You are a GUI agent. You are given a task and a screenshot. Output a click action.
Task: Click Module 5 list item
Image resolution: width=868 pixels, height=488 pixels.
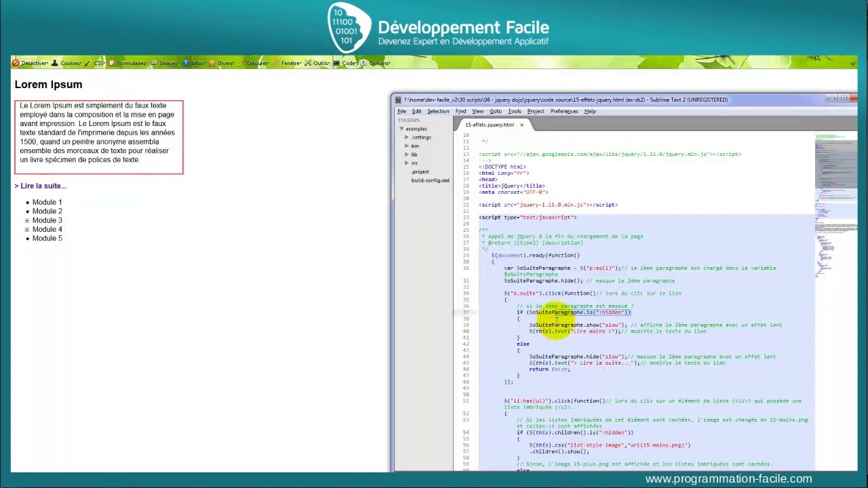[x=47, y=239]
